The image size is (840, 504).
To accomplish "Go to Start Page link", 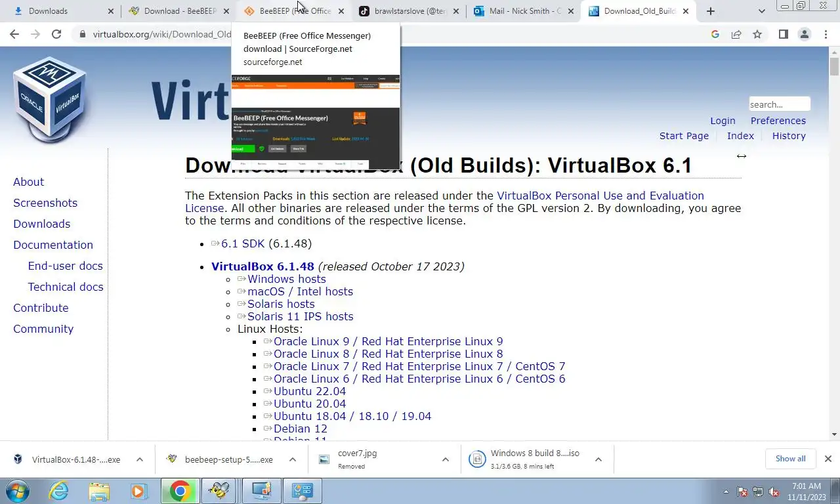I will coord(684,136).
